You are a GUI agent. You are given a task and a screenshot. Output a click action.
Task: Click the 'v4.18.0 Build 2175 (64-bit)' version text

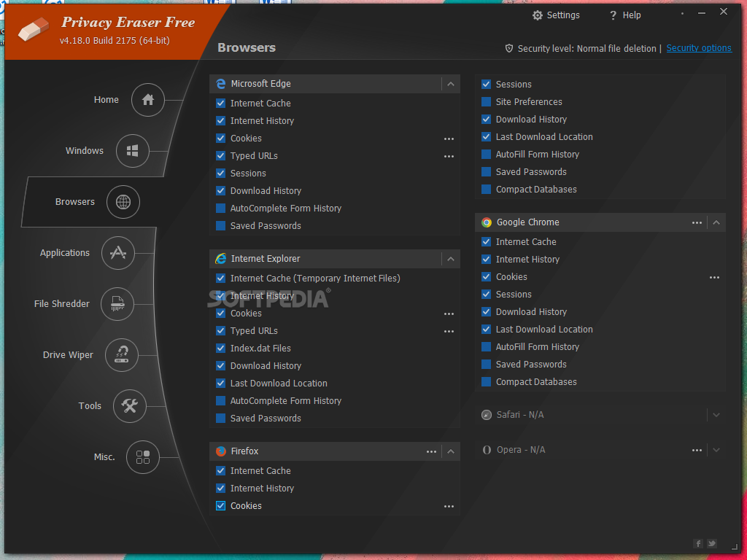pos(115,41)
